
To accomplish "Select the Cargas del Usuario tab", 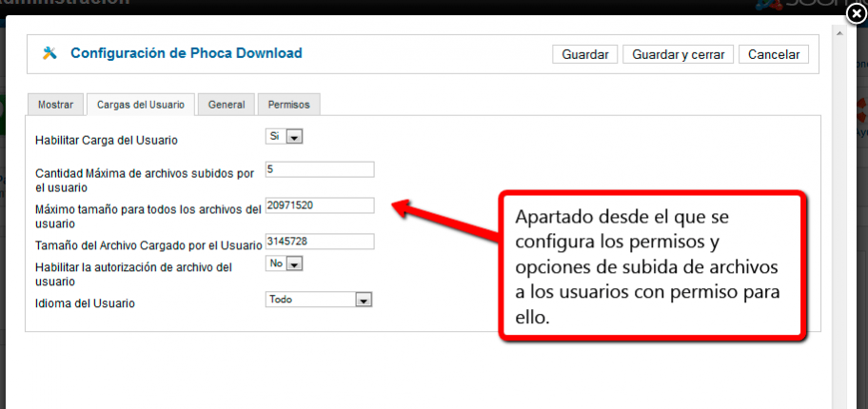I will (141, 105).
